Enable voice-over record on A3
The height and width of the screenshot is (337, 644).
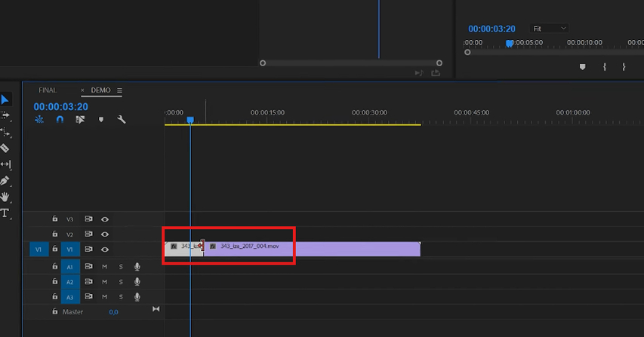coord(137,297)
